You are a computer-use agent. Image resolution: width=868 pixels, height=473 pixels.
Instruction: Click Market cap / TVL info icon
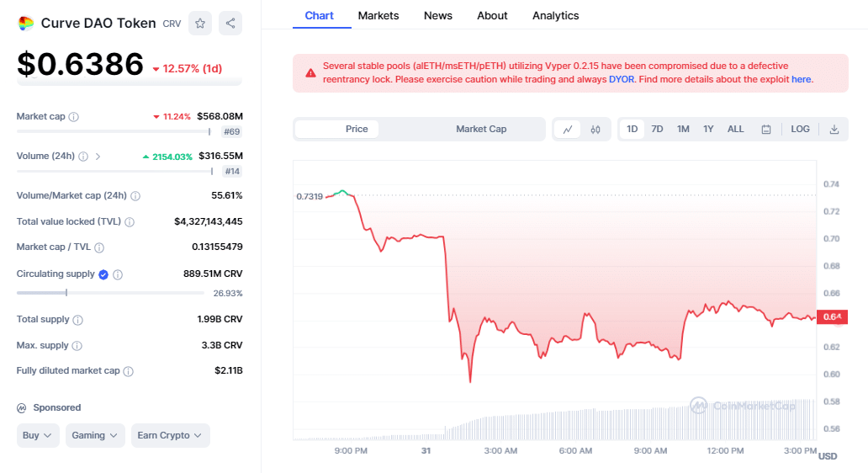click(x=99, y=247)
